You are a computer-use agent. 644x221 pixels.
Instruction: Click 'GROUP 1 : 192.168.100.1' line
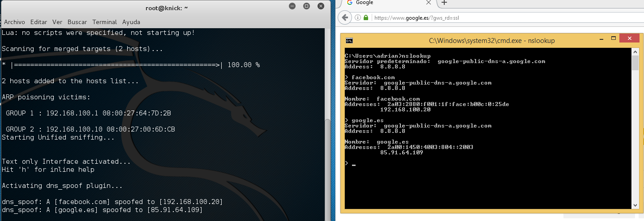pyautogui.click(x=88, y=113)
